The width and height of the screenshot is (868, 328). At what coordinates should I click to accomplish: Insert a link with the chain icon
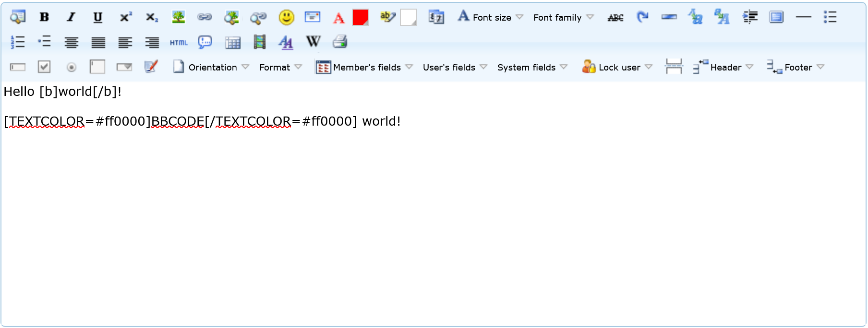[205, 17]
